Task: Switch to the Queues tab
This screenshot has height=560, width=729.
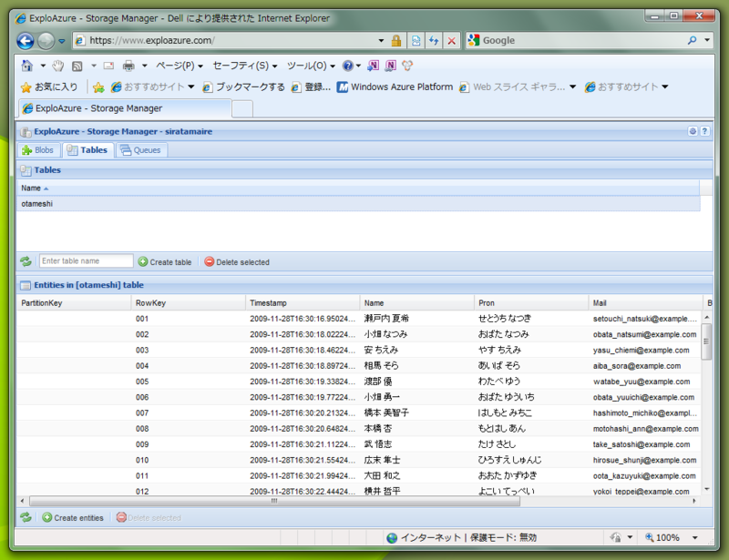Action: point(141,150)
